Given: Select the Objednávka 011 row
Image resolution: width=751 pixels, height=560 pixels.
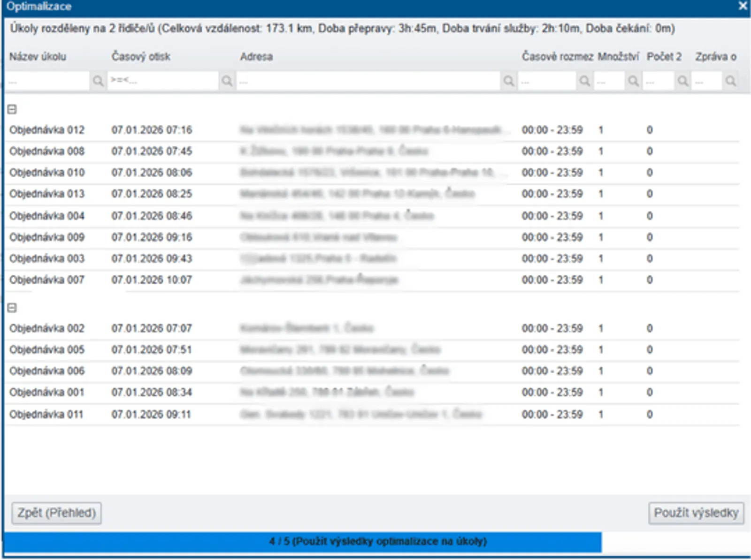Looking at the screenshot, I should 46,415.
